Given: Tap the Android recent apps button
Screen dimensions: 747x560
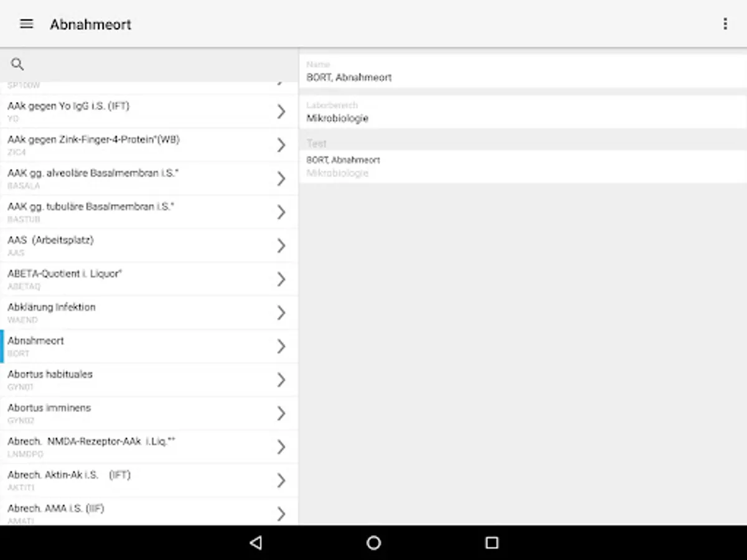Looking at the screenshot, I should click(492, 543).
